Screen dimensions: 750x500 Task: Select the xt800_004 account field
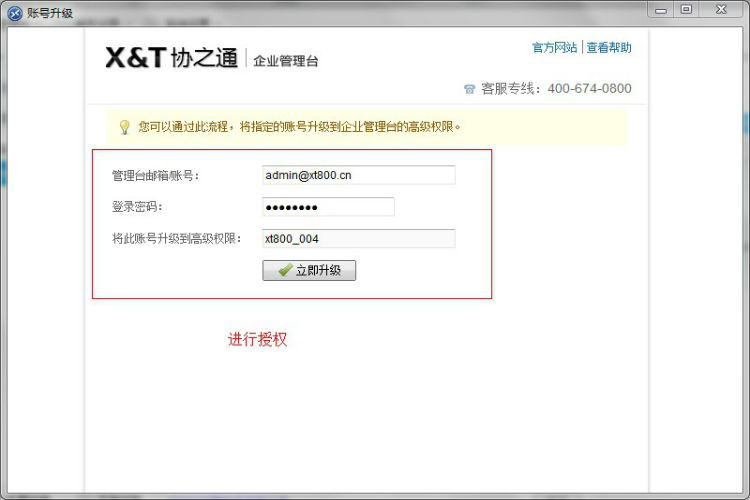click(358, 239)
